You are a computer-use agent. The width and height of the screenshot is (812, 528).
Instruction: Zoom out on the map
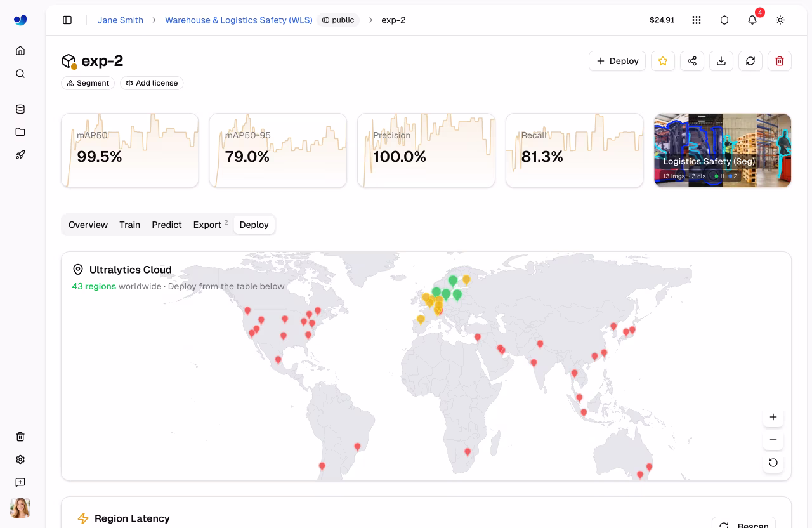click(x=773, y=440)
